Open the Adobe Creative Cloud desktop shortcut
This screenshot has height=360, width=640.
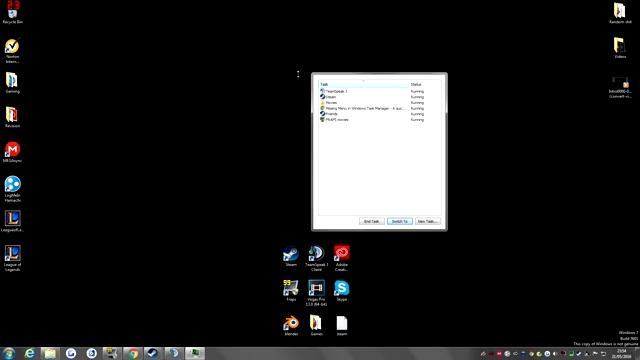tap(342, 258)
